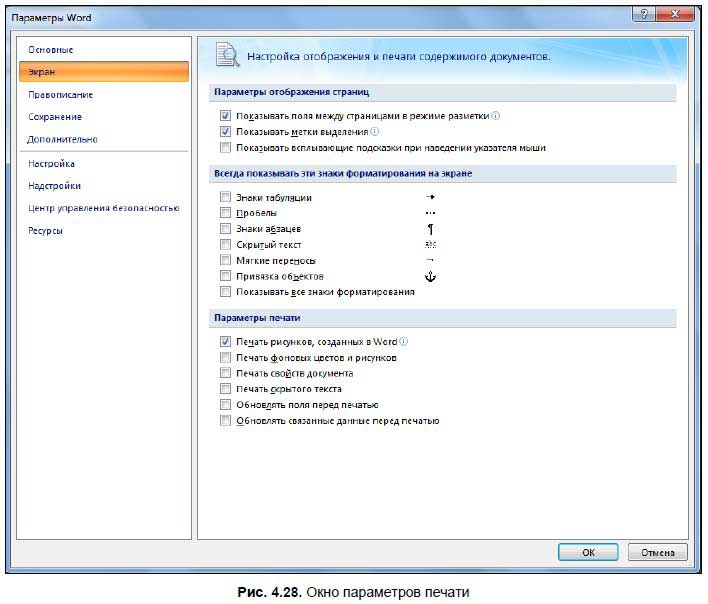
Task: Check the Знаки табуляции option
Action: [x=225, y=197]
